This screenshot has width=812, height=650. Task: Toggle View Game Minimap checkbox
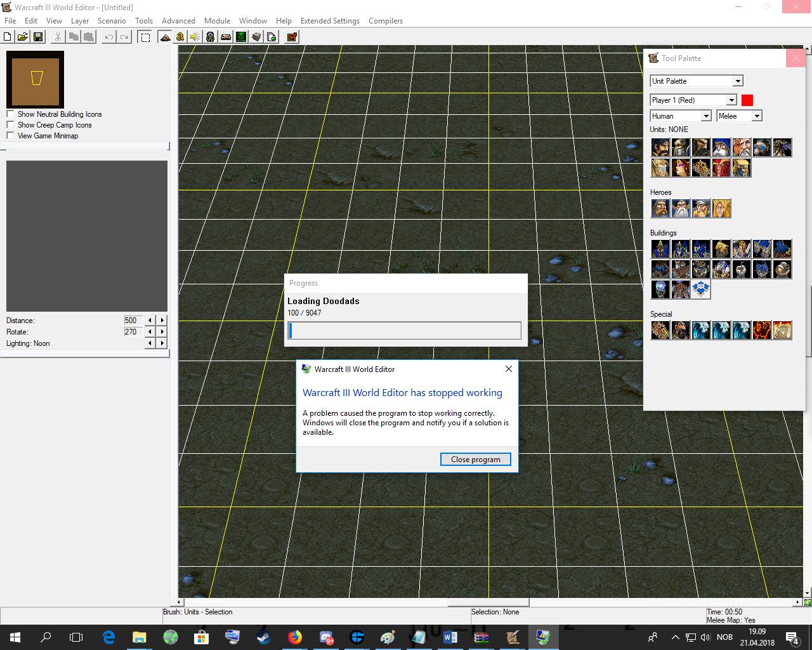[10, 136]
